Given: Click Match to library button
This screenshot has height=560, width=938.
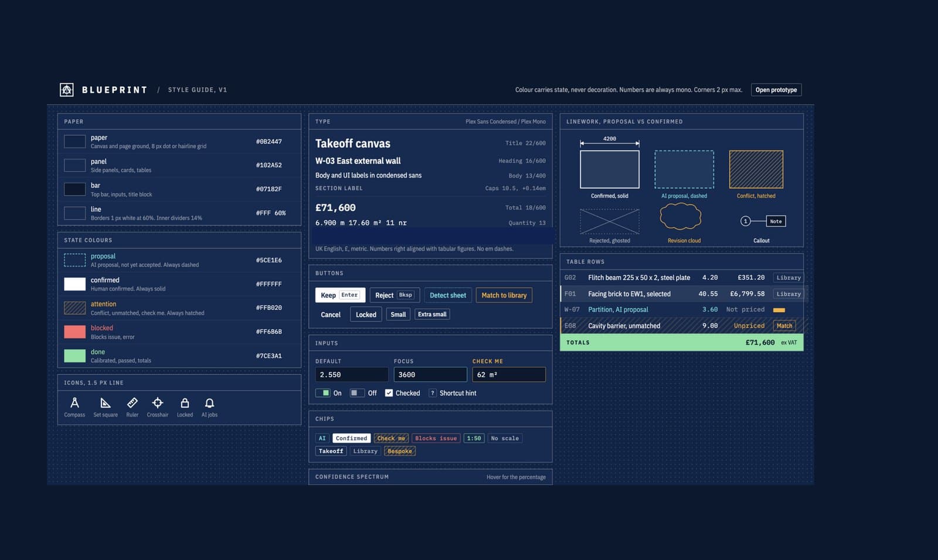Looking at the screenshot, I should tap(504, 295).
